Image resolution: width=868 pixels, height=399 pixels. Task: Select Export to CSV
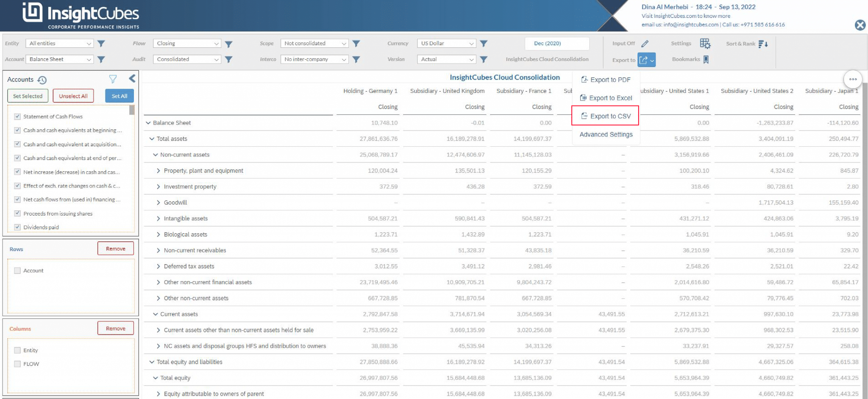[x=605, y=115]
